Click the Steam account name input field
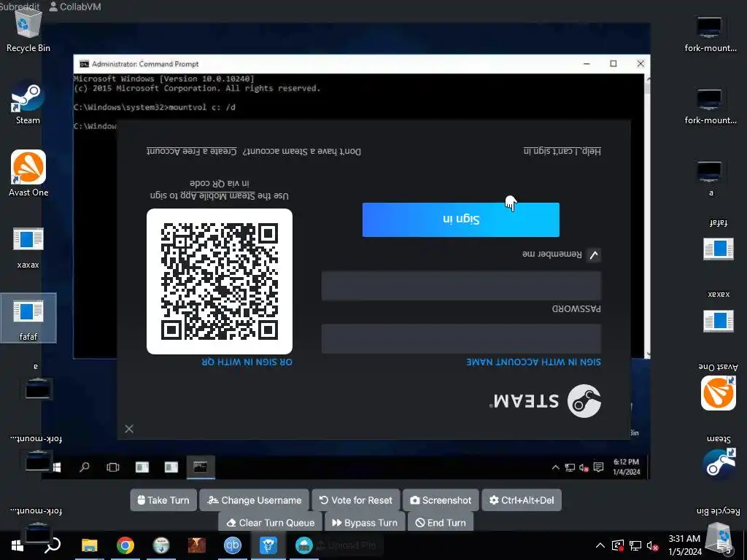747x560 pixels. [x=461, y=339]
